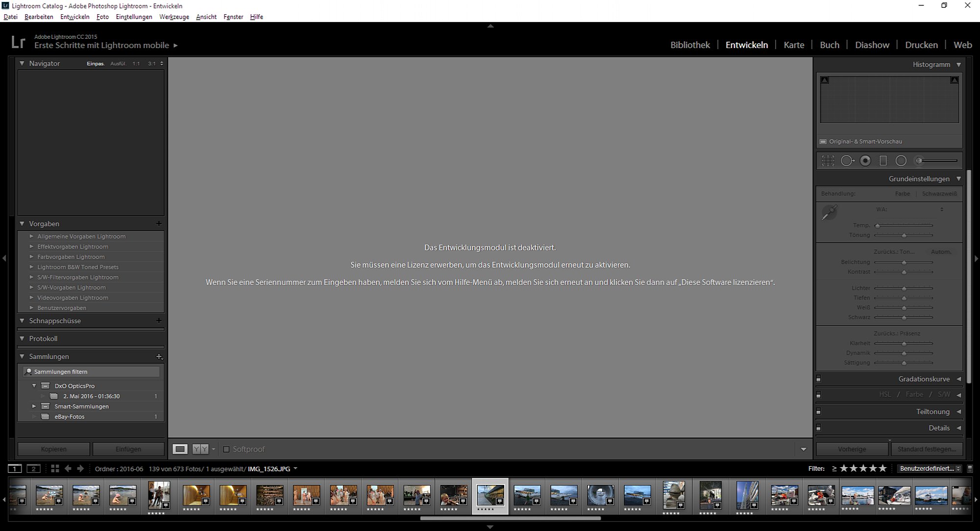Switch to the Bibliothek module

coord(690,45)
